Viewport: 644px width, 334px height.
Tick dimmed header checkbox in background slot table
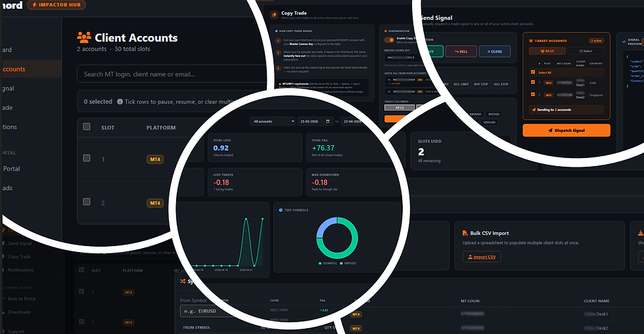81,270
